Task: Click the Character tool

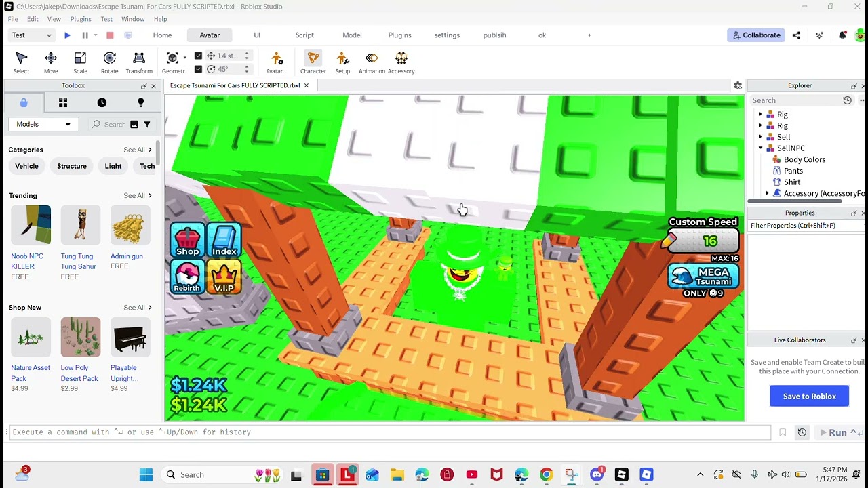Action: [313, 62]
